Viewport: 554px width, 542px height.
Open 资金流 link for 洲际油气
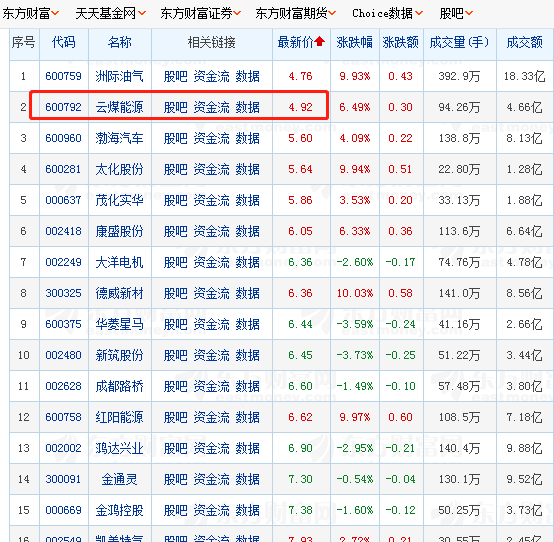coord(212,76)
